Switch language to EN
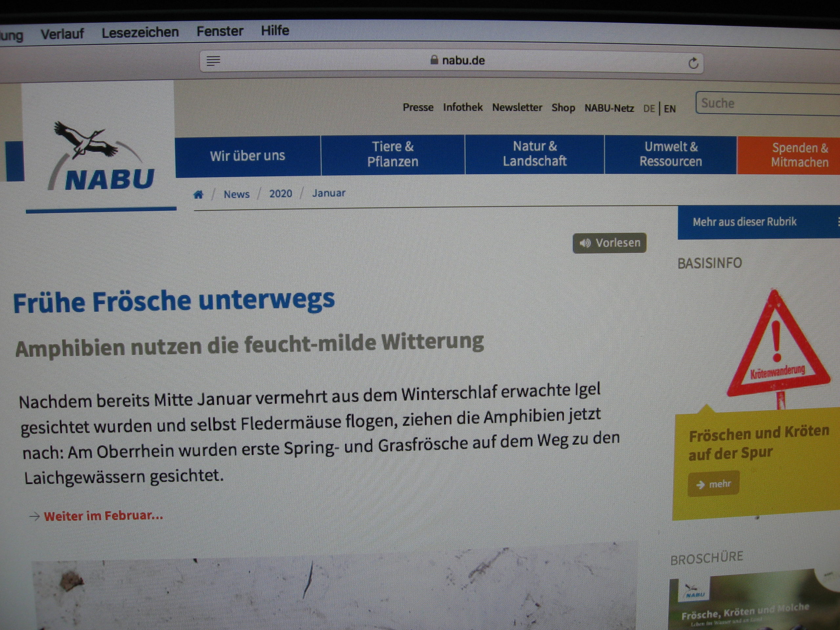This screenshot has width=840, height=630. pyautogui.click(x=670, y=109)
